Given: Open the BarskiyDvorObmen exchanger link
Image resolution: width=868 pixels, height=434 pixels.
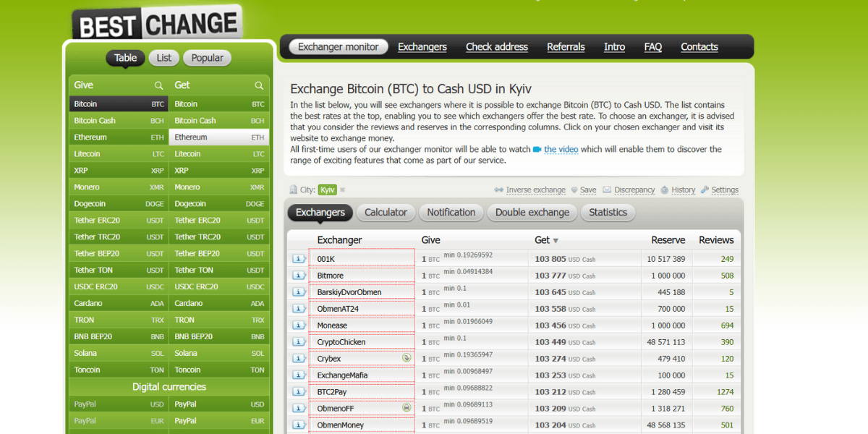Looking at the screenshot, I should 349,292.
